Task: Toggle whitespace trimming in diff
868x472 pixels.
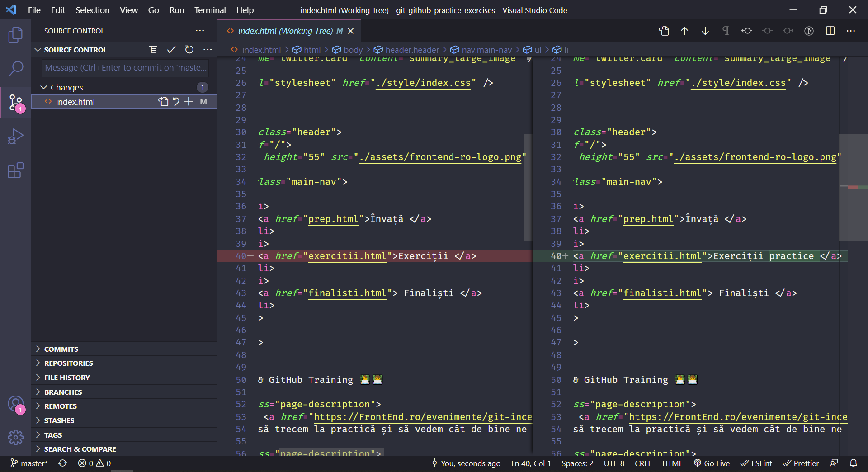Action: pyautogui.click(x=726, y=31)
